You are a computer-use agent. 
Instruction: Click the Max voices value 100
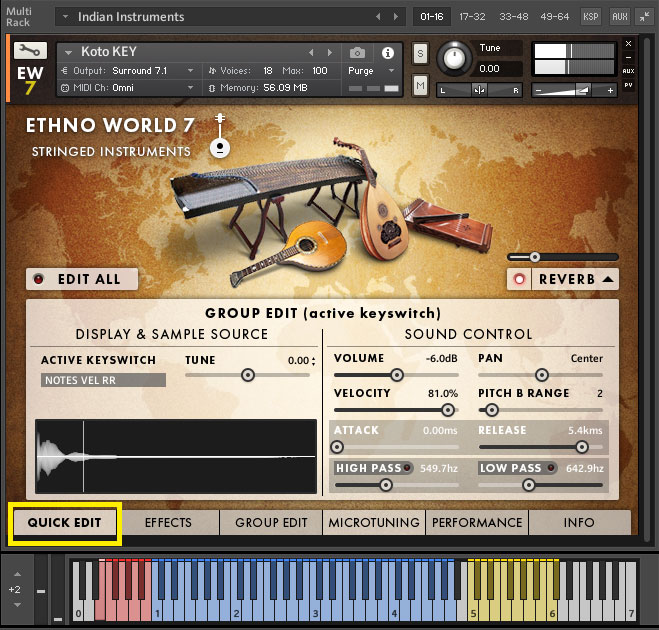tap(319, 71)
